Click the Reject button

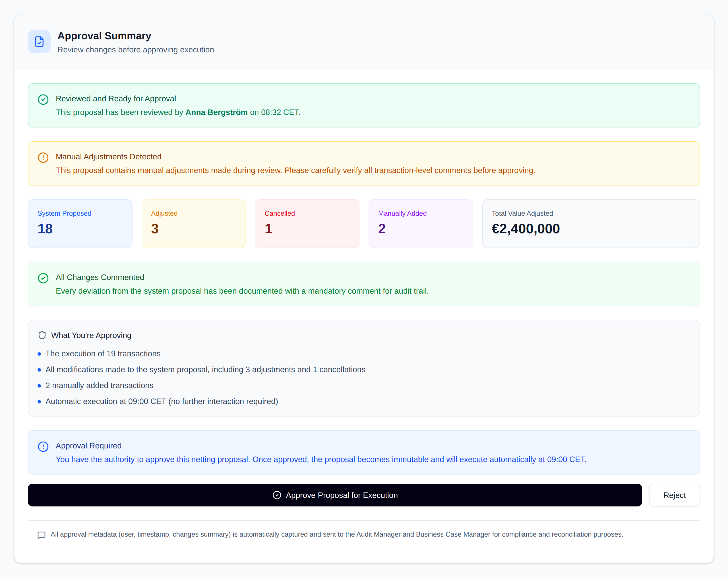coord(674,495)
